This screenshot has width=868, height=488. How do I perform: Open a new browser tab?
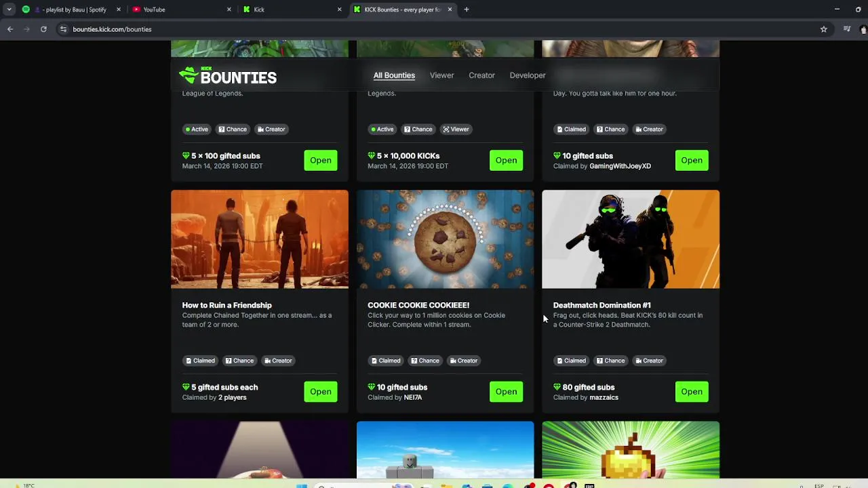pos(467,9)
